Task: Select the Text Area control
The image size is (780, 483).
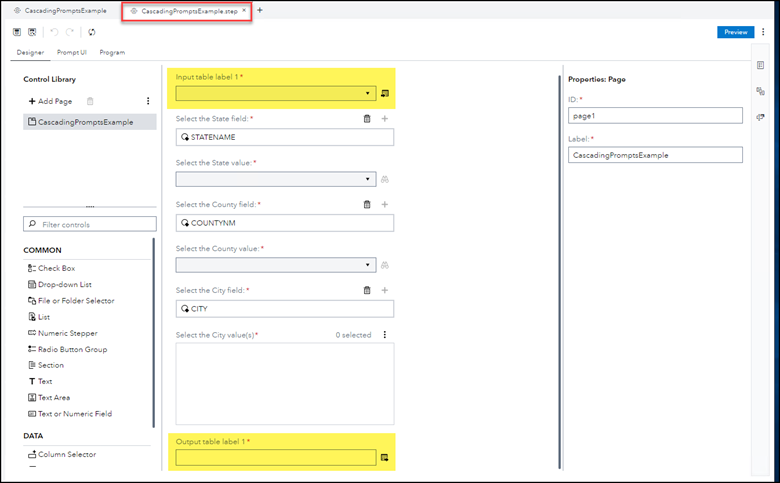Action: point(49,397)
